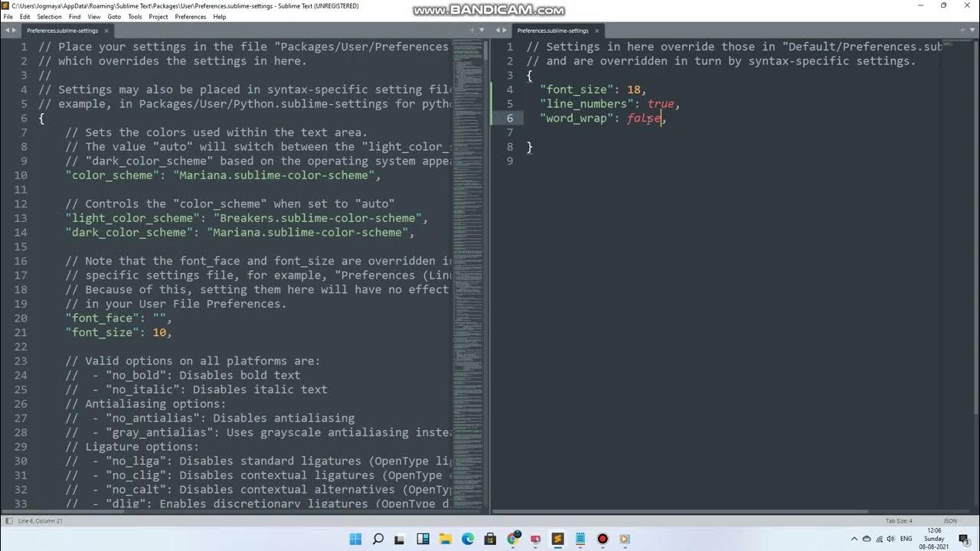Close the left pane Preferences.sublime-settings tab
This screenshot has height=551, width=980.
(106, 31)
